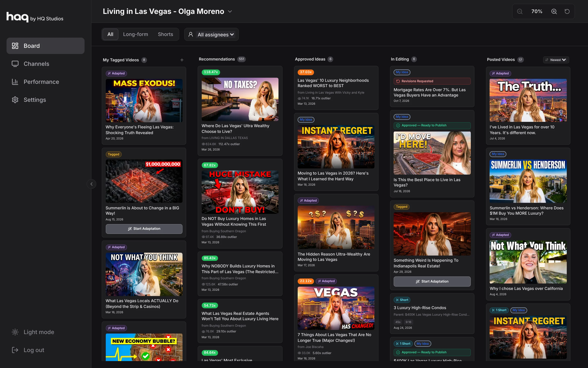
Task: Click Approved — Ready to Publish on Best Place card
Action: 432,125
